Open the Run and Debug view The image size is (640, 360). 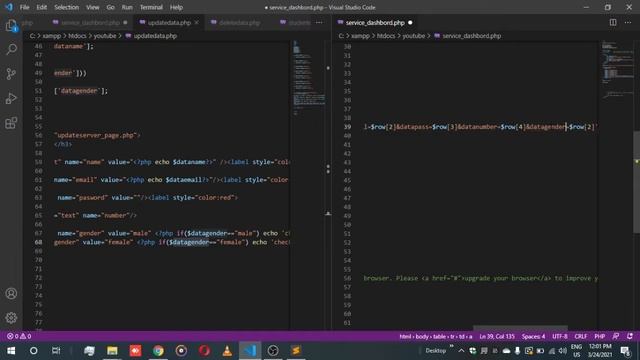click(11, 98)
